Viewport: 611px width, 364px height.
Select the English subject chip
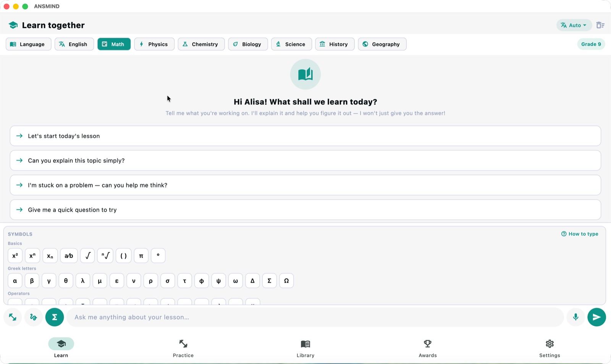tap(74, 44)
